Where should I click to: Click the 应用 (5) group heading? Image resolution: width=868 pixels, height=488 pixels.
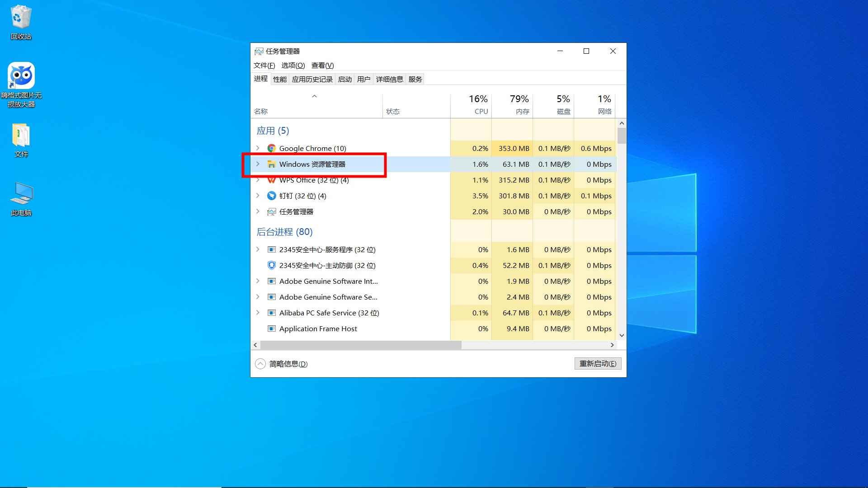tap(273, 131)
